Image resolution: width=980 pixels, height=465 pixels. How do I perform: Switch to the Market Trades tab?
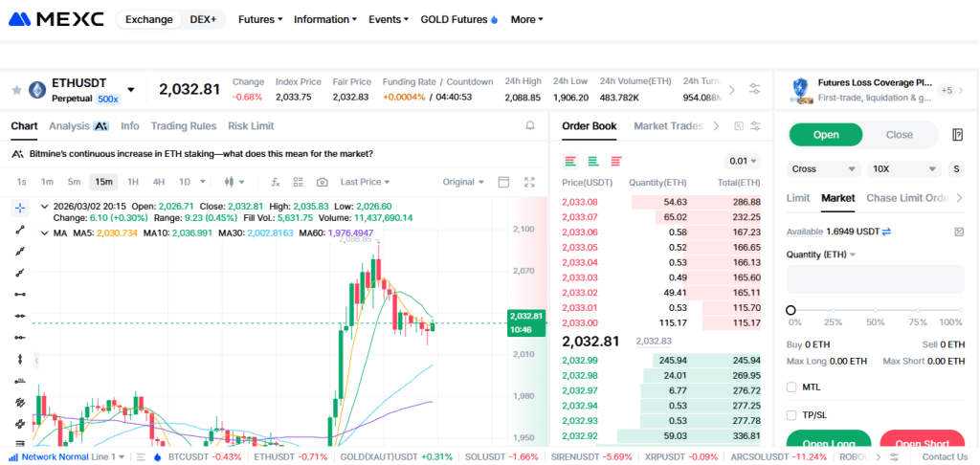click(x=668, y=125)
